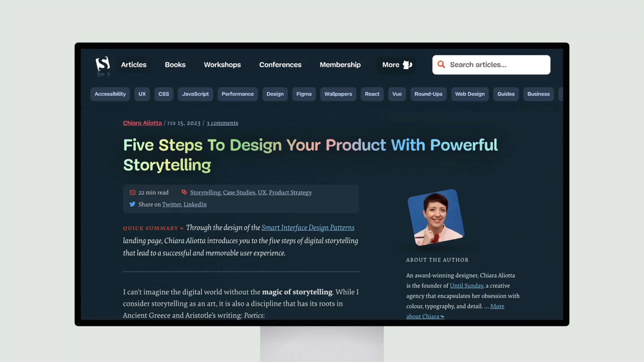Toggle the Guides category filter
This screenshot has width=644, height=362.
505,94
